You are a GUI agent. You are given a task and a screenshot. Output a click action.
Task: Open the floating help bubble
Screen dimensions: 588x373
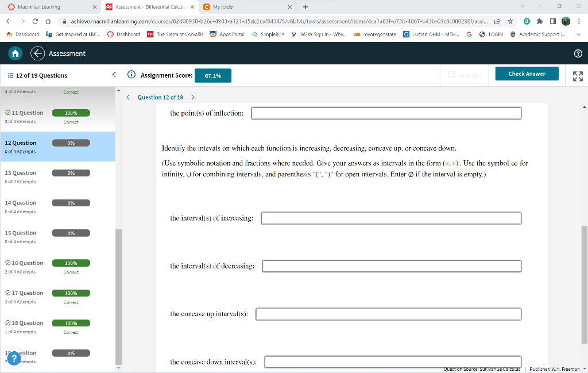pyautogui.click(x=14, y=358)
